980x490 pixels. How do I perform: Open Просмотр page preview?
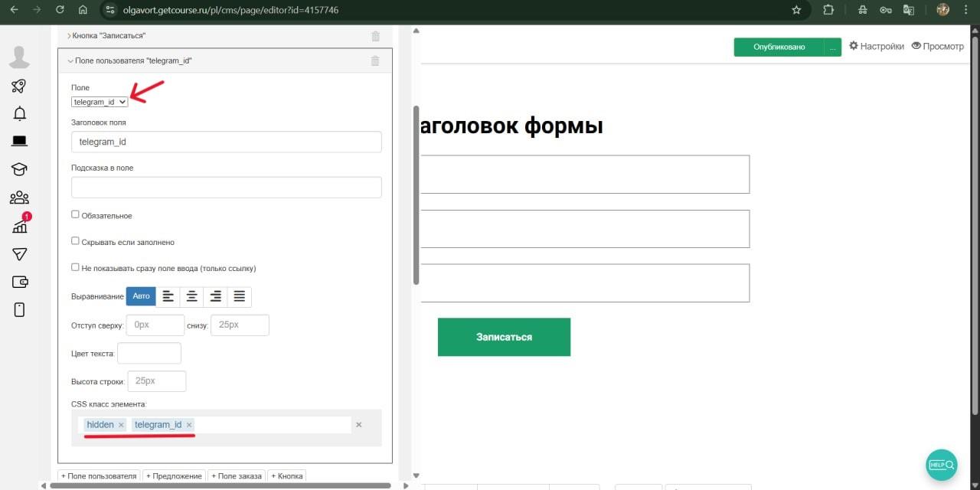(x=937, y=47)
